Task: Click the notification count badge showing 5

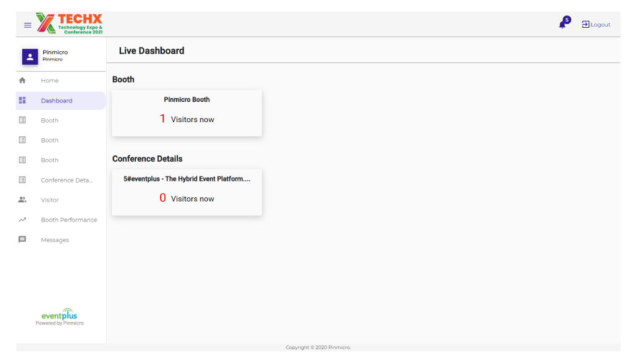Action: click(x=566, y=19)
